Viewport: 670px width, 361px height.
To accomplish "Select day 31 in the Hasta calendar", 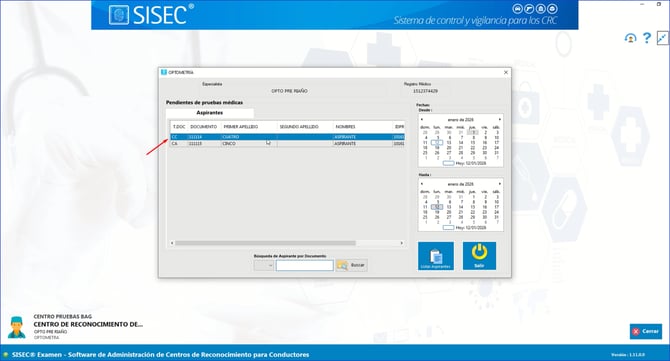I will click(497, 217).
